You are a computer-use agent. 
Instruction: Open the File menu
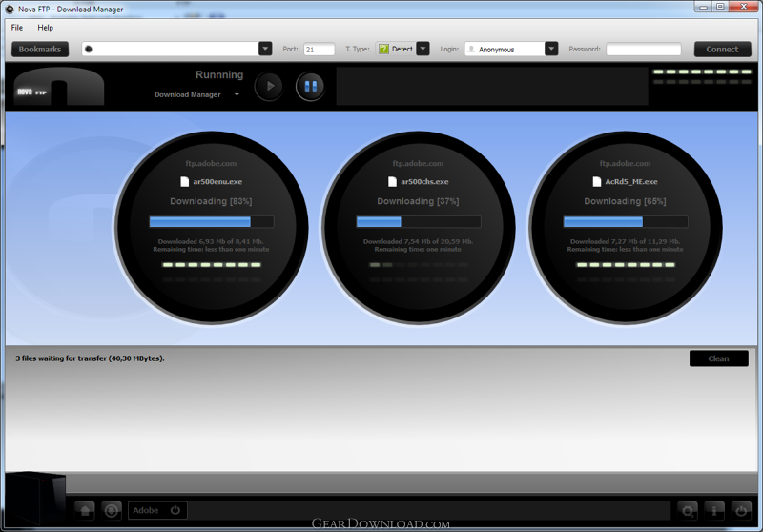(17, 28)
